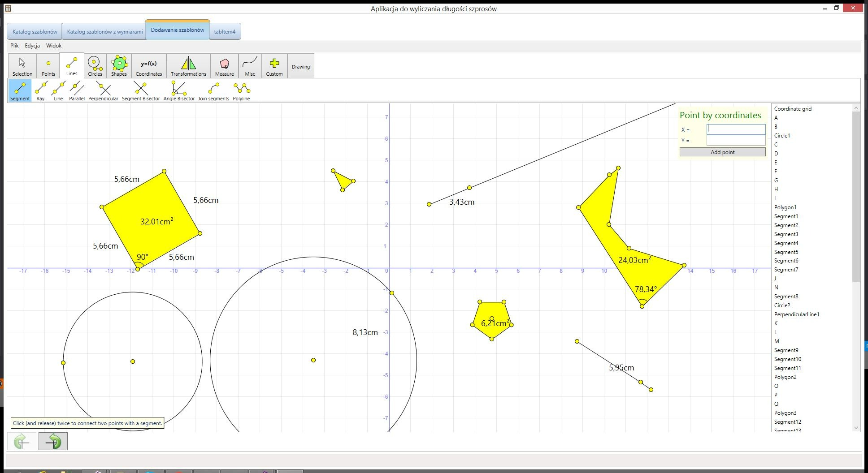Viewport: 868px width, 473px height.
Task: Choose the Ray tool
Action: (x=41, y=91)
